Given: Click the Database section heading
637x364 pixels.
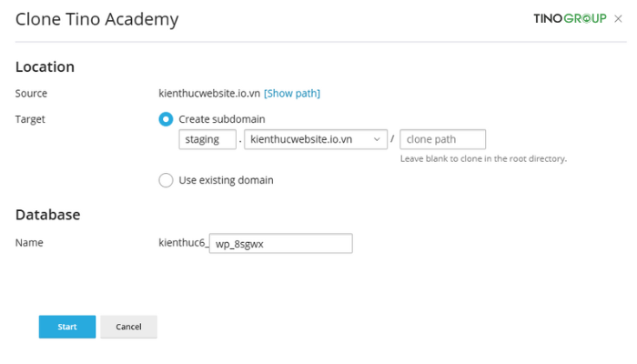Looking at the screenshot, I should click(47, 215).
